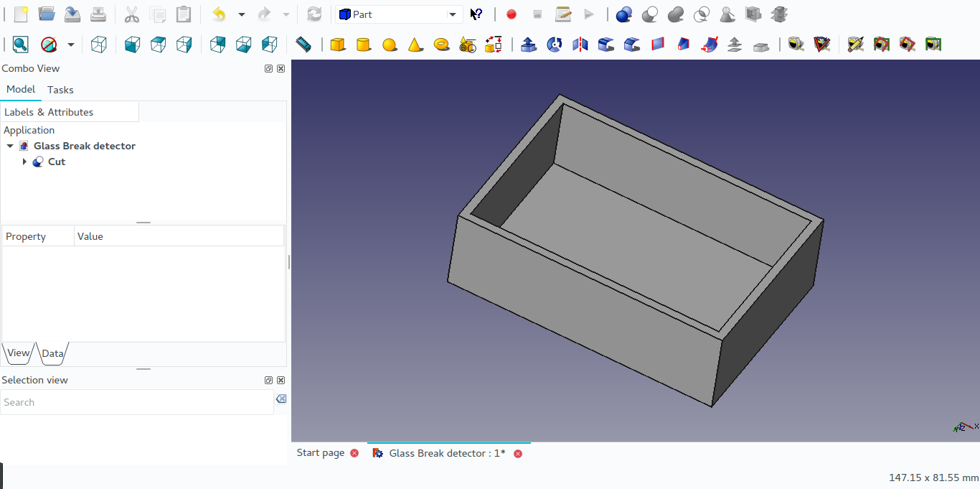The width and height of the screenshot is (980, 489).
Task: Set the Front view
Action: 133,45
